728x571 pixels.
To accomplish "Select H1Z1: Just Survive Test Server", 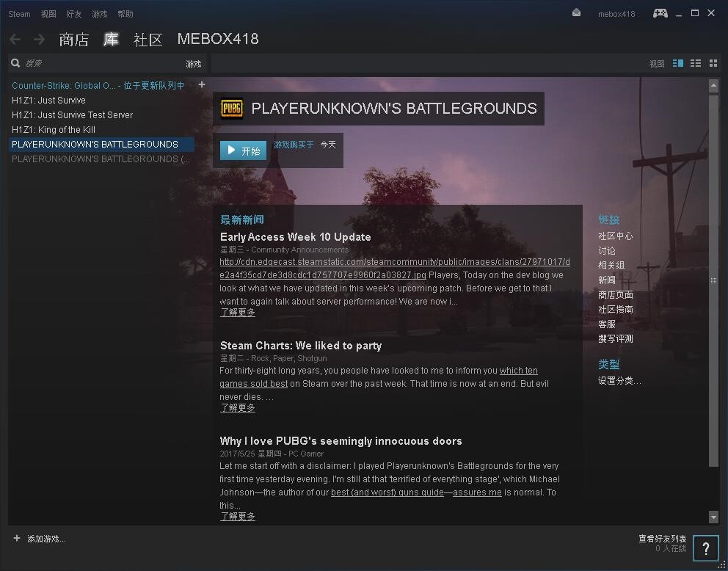I will click(x=73, y=115).
